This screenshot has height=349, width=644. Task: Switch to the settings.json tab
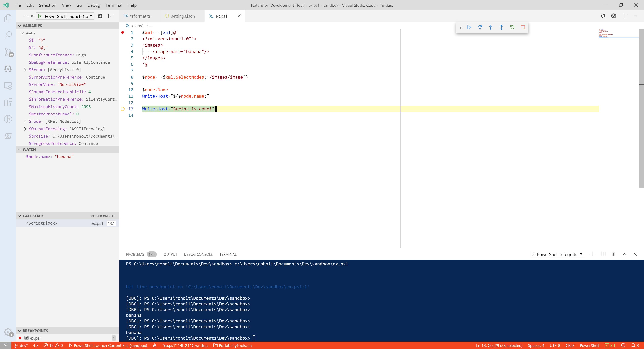(x=183, y=16)
